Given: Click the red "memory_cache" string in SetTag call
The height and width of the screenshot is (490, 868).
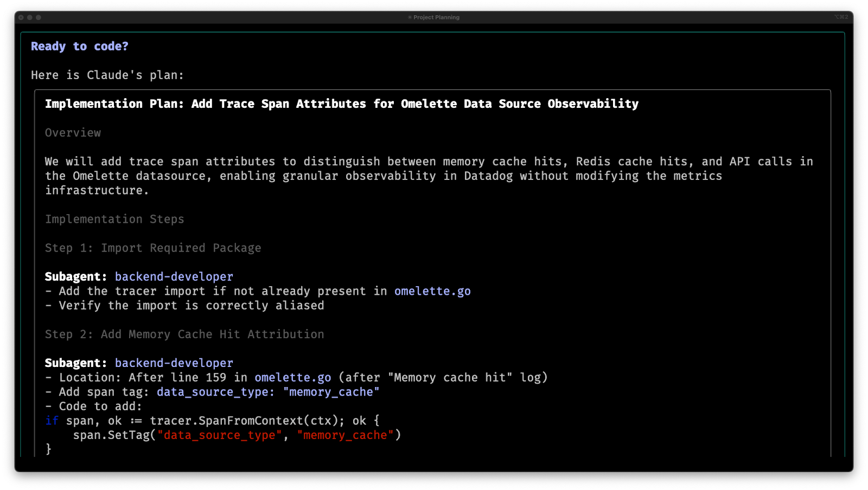Looking at the screenshot, I should click(345, 435).
